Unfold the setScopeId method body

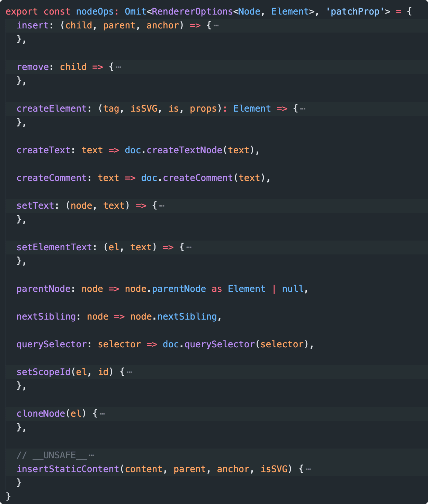[129, 372]
